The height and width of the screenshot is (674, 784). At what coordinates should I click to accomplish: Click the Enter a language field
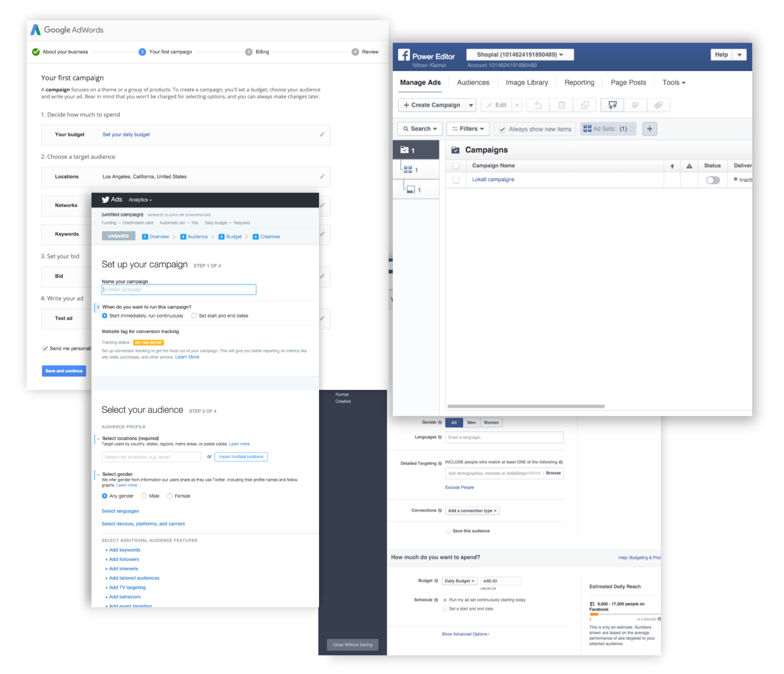504,437
